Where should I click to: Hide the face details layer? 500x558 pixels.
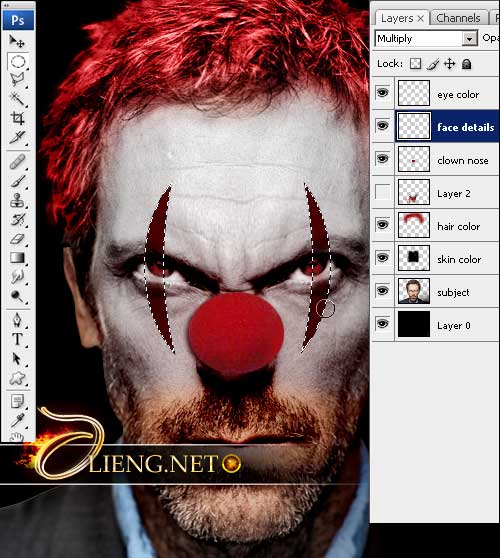(383, 126)
